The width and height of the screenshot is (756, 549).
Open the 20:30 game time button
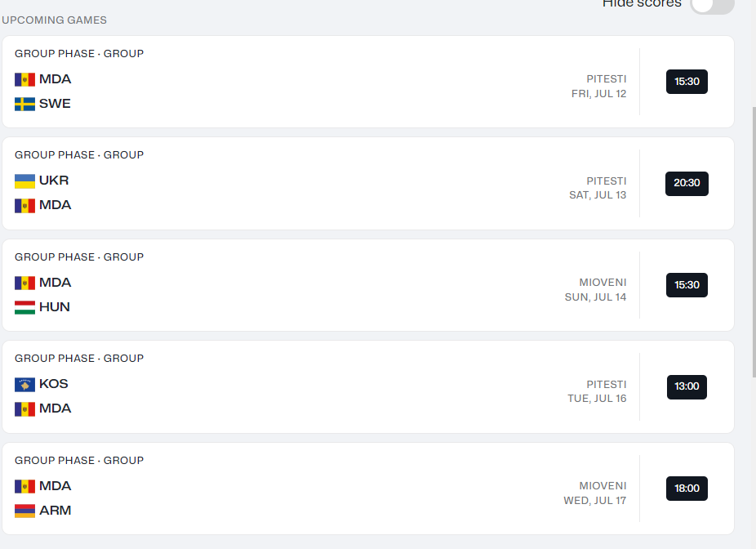pos(687,183)
